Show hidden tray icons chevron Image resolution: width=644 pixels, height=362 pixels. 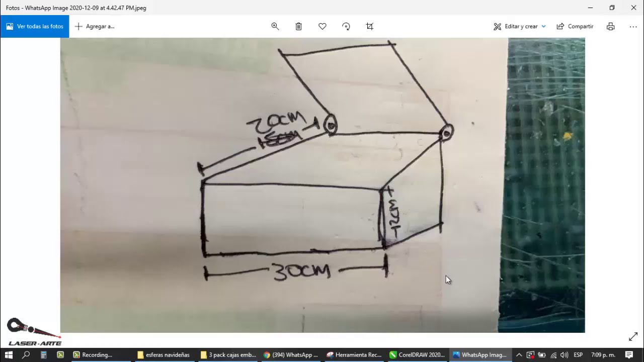tap(519, 354)
